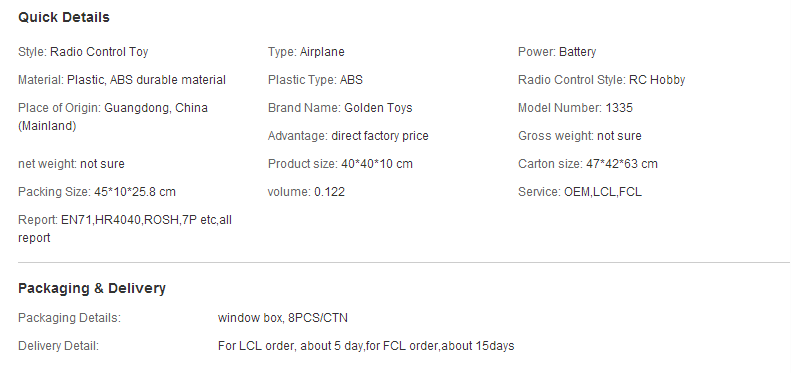Image resolution: width=791 pixels, height=373 pixels.
Task: Click the Quick Details heading
Action: pos(64,17)
